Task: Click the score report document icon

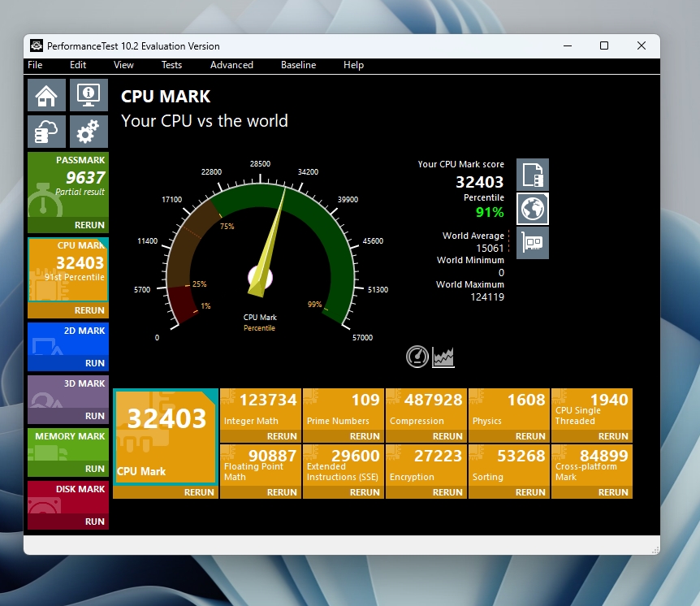Action: coord(533,175)
